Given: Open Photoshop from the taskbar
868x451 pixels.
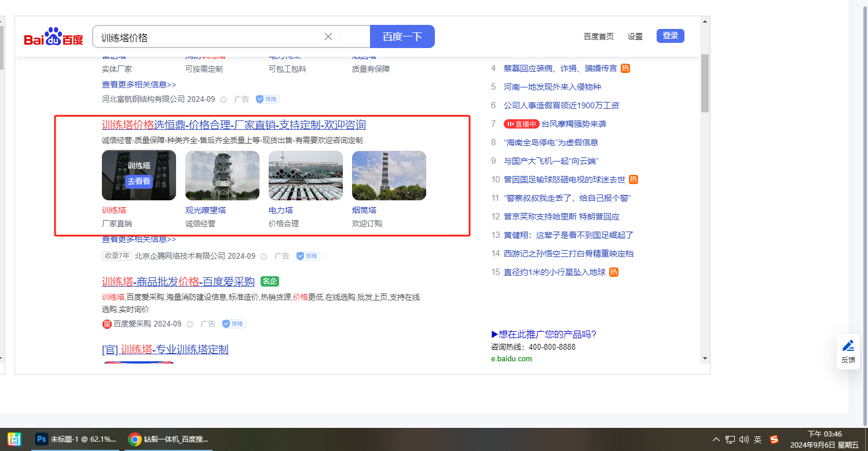Looking at the screenshot, I should (x=76, y=439).
